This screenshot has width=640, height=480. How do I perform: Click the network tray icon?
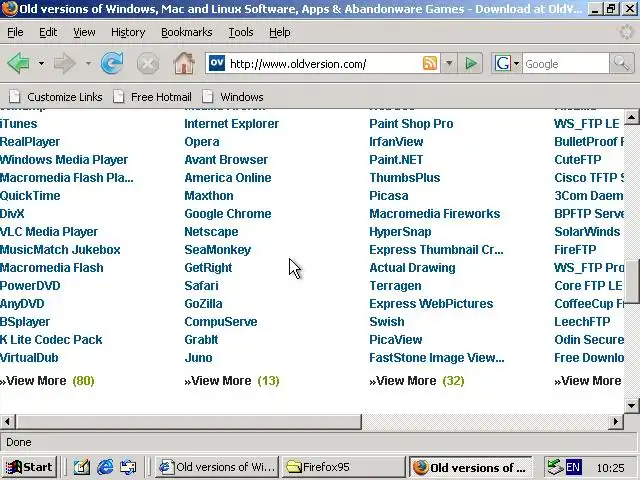pos(555,467)
